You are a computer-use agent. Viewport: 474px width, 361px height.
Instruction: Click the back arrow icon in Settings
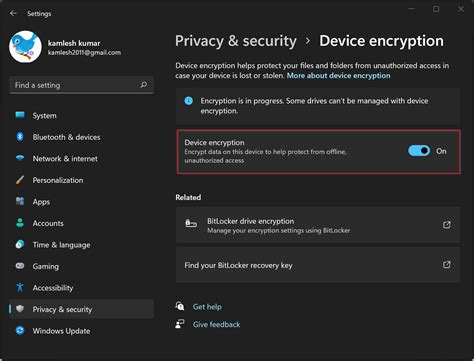pyautogui.click(x=13, y=13)
